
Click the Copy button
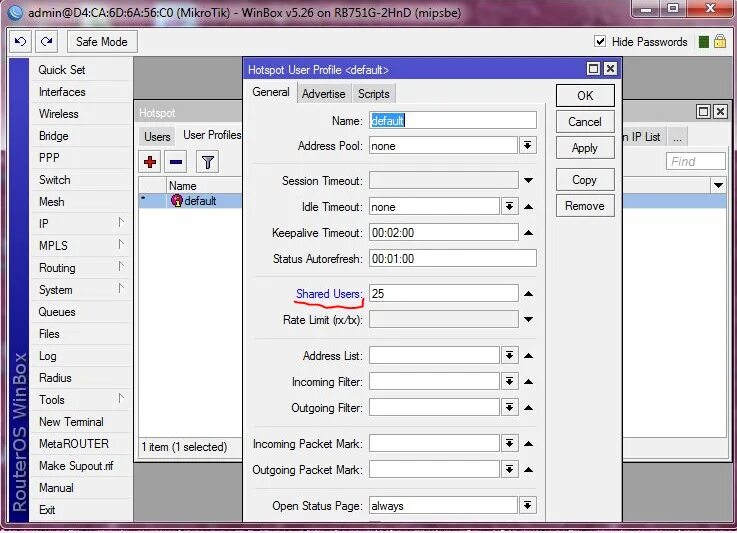point(585,180)
